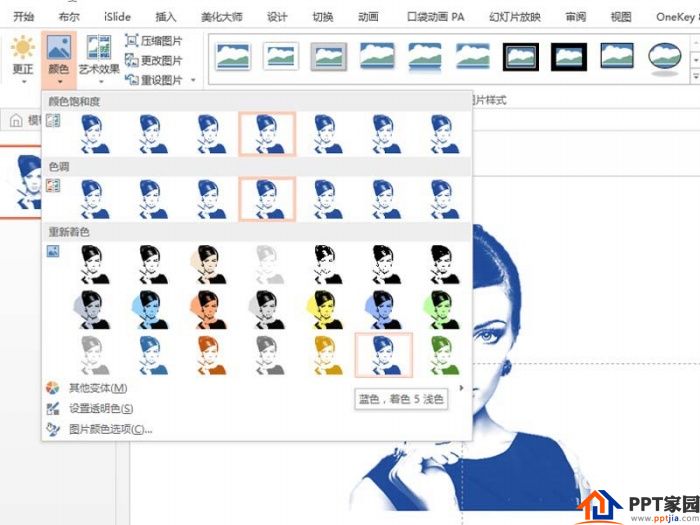Screen dimensions: 700x525
Task: Choose the washout gray recolor preset
Action: tap(269, 264)
